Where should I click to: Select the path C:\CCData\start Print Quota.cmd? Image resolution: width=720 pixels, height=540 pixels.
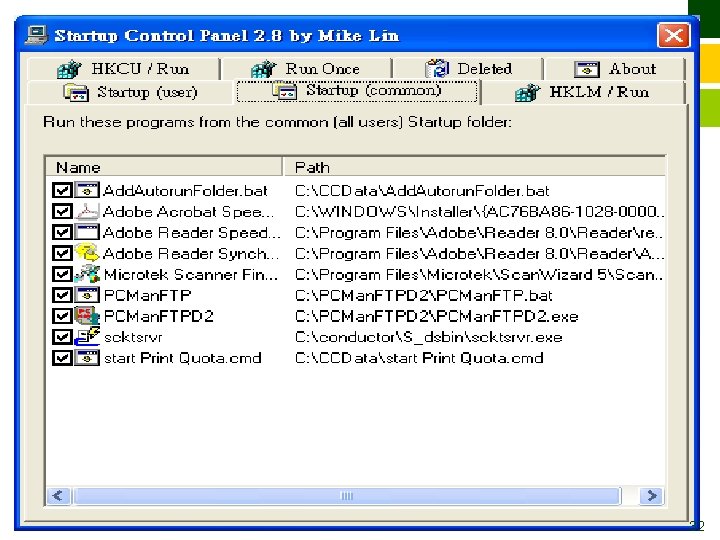click(x=419, y=358)
